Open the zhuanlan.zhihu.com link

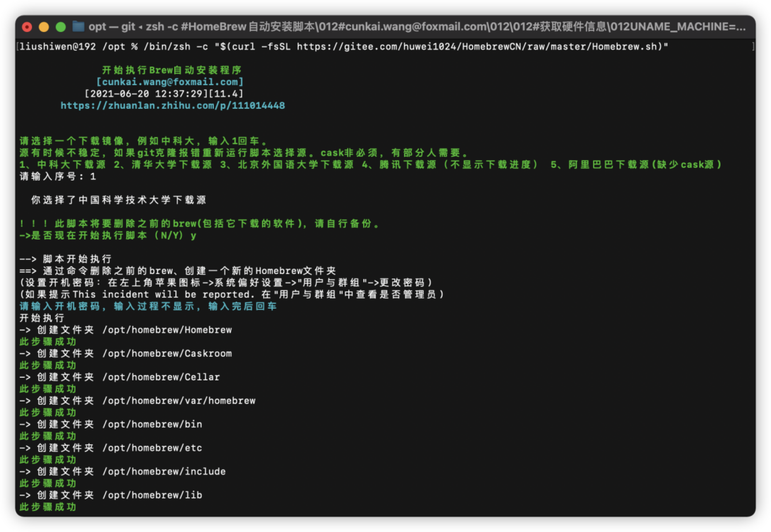[173, 106]
